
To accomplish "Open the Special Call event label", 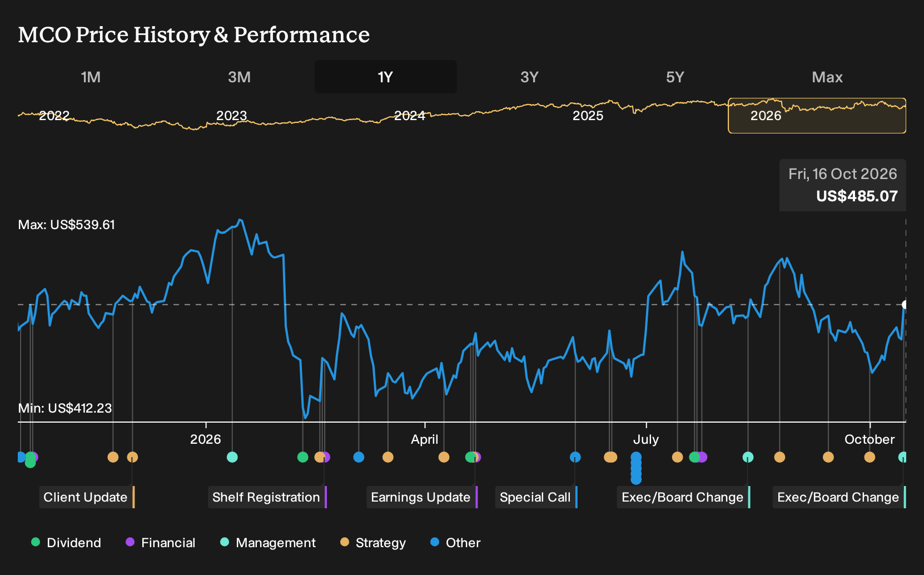I will point(536,497).
